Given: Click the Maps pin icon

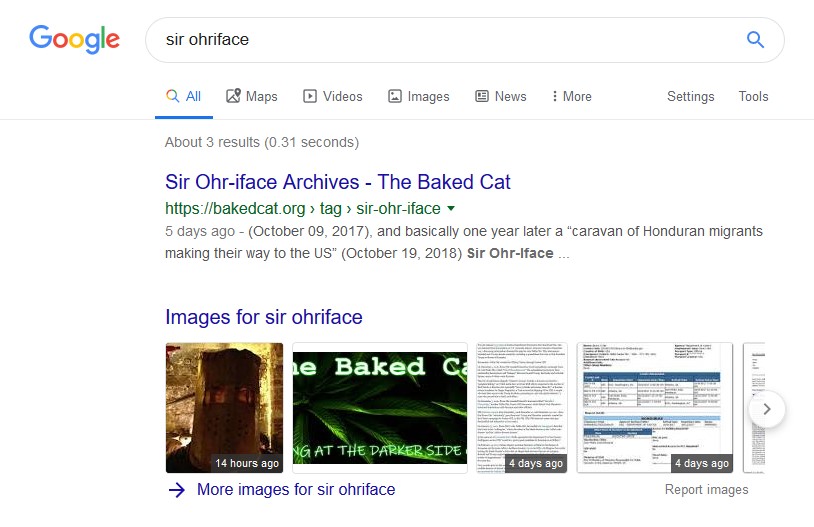Looking at the screenshot, I should tap(233, 96).
